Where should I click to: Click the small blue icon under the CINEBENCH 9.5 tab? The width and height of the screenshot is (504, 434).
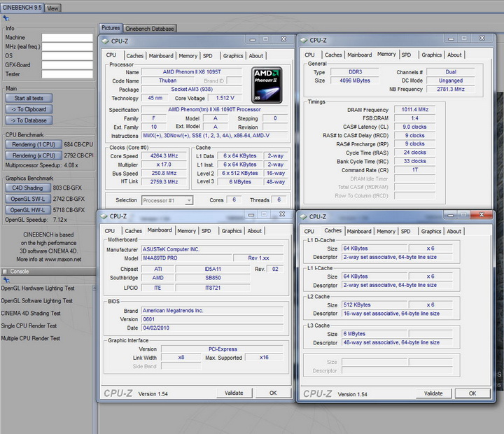pos(6,18)
